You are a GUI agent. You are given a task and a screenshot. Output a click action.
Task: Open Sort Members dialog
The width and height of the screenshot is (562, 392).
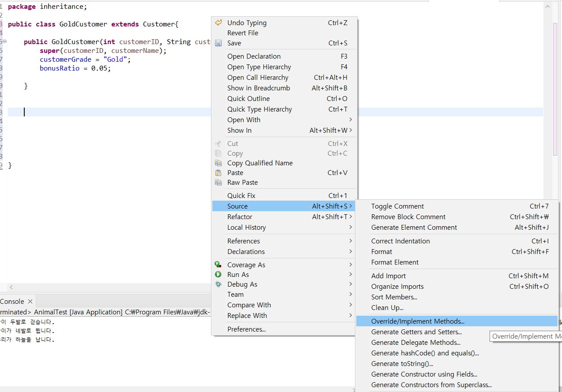[457, 297]
